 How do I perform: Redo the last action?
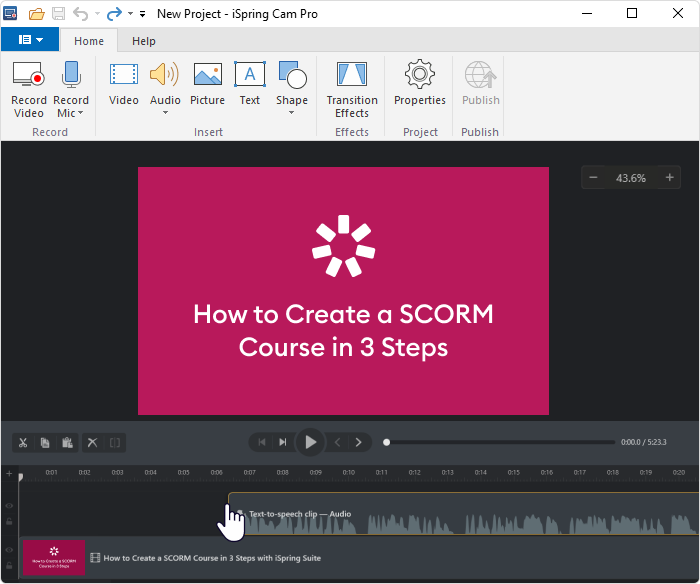point(114,14)
